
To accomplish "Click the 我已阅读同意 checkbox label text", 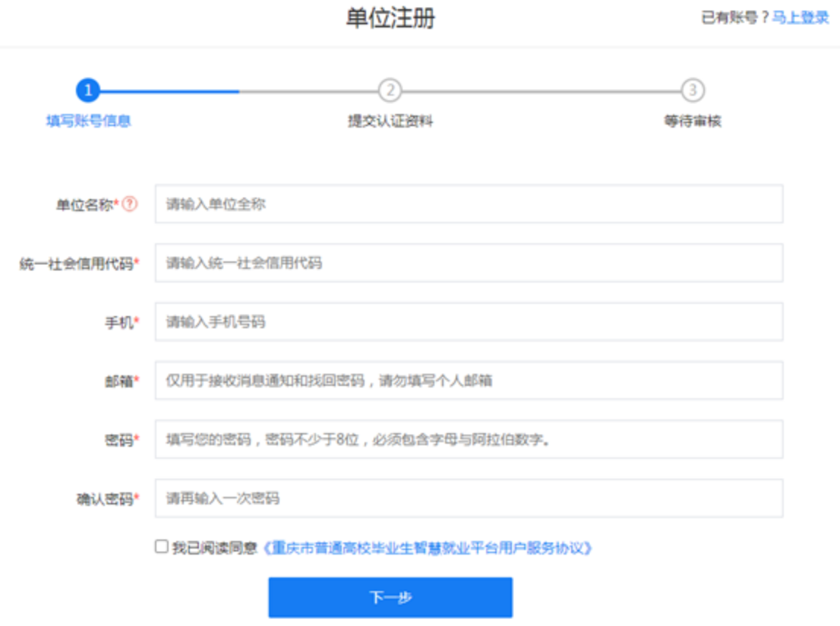I will [x=214, y=548].
